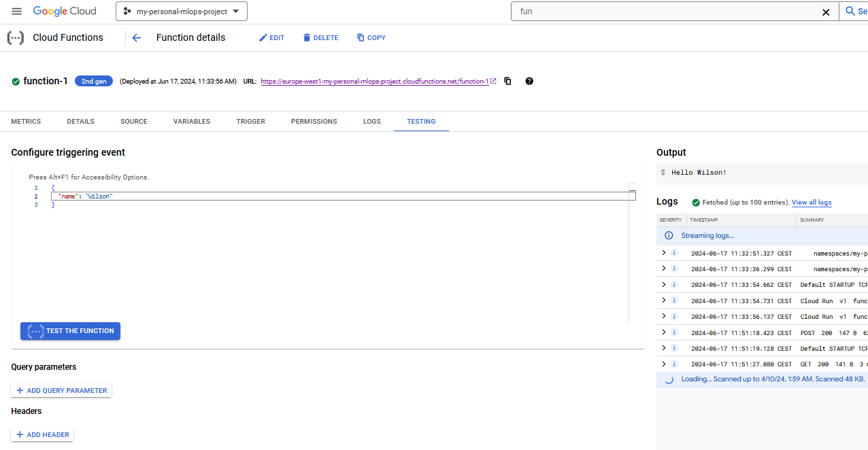
Task: Open the my-personal-mlops-project selector dropdown
Action: pos(182,12)
